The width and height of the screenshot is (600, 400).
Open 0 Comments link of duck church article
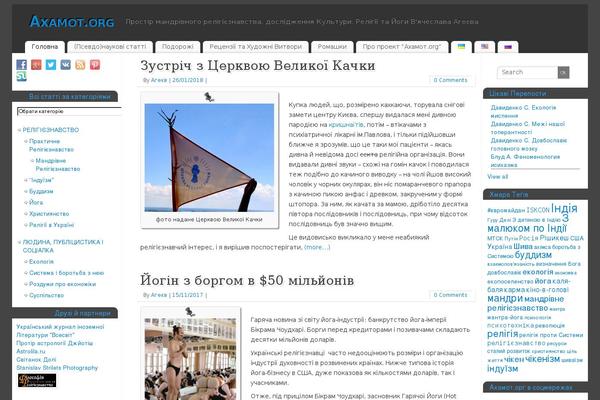(x=450, y=80)
